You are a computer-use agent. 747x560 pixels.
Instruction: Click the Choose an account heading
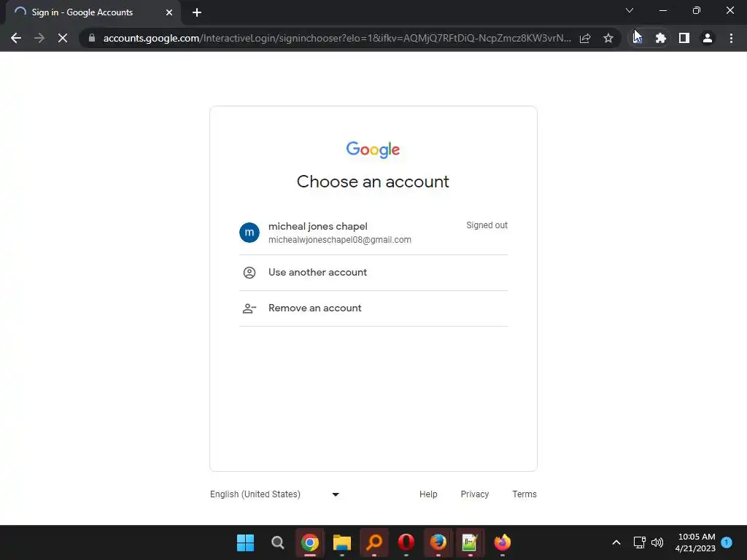pyautogui.click(x=373, y=182)
